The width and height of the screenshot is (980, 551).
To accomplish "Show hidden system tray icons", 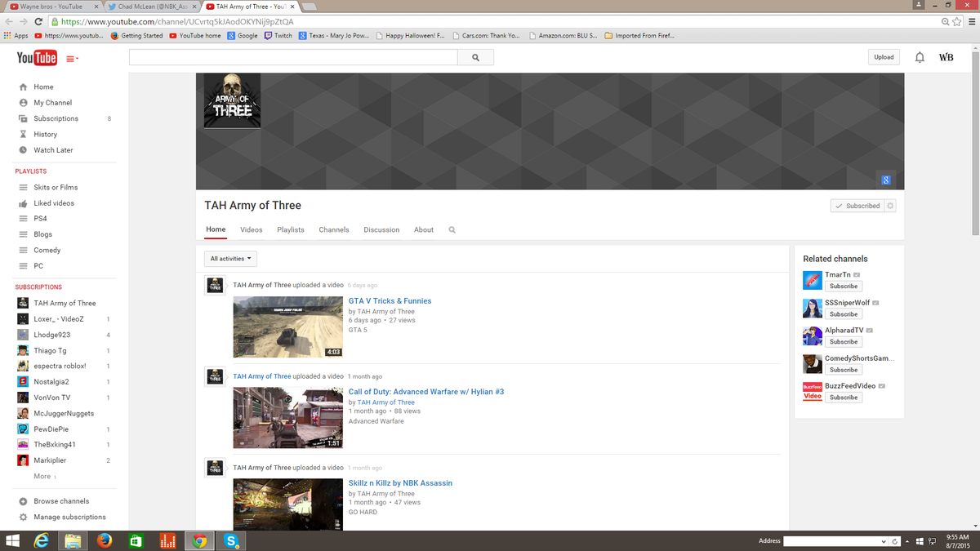I will click(906, 541).
